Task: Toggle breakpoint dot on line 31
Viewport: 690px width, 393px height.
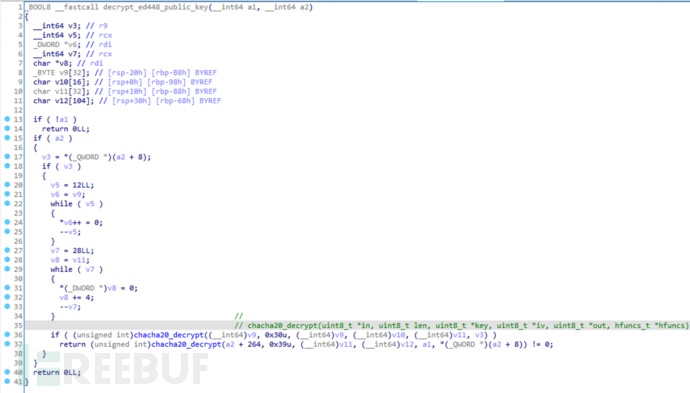Action: click(x=7, y=287)
